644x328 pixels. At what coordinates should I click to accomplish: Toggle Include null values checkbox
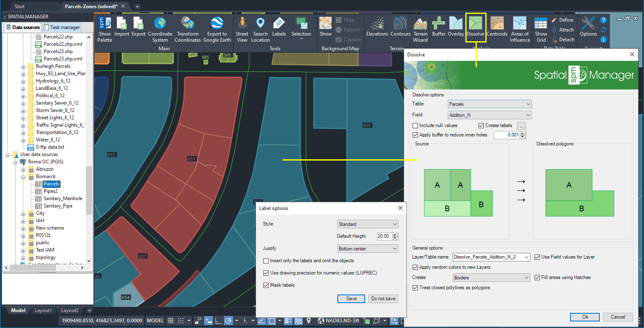pyautogui.click(x=415, y=125)
